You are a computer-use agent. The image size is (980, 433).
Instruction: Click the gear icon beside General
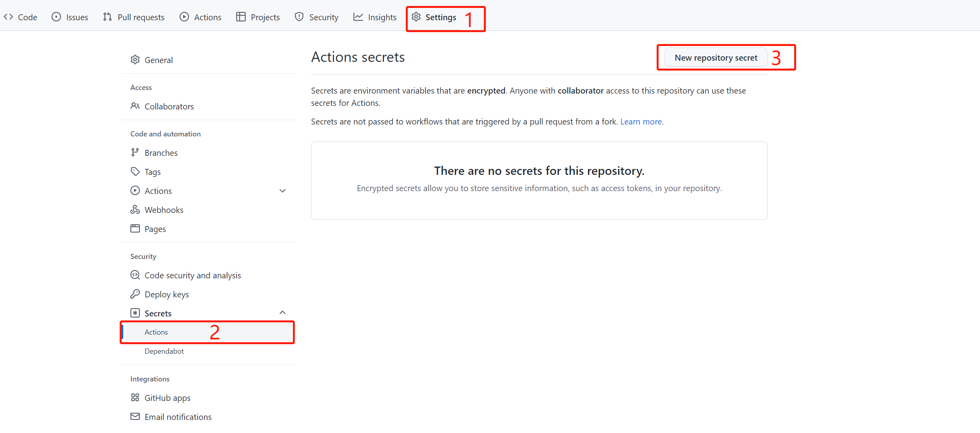tap(135, 60)
